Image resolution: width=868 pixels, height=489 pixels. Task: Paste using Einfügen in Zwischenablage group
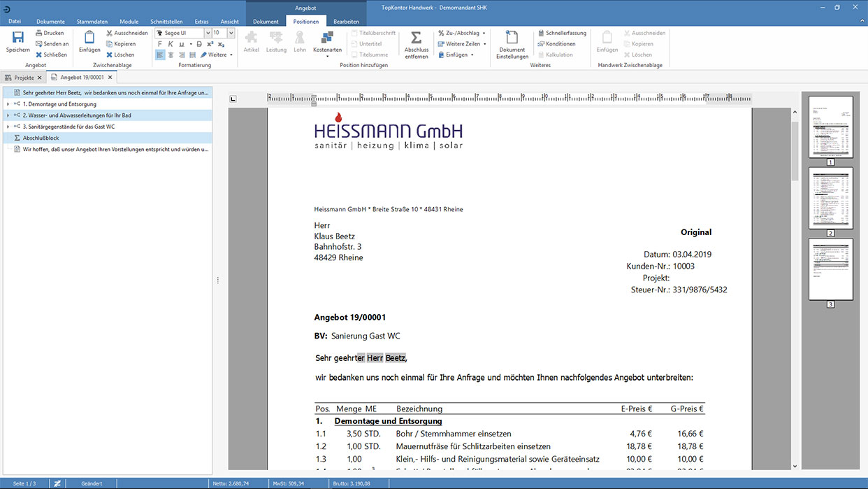point(89,42)
